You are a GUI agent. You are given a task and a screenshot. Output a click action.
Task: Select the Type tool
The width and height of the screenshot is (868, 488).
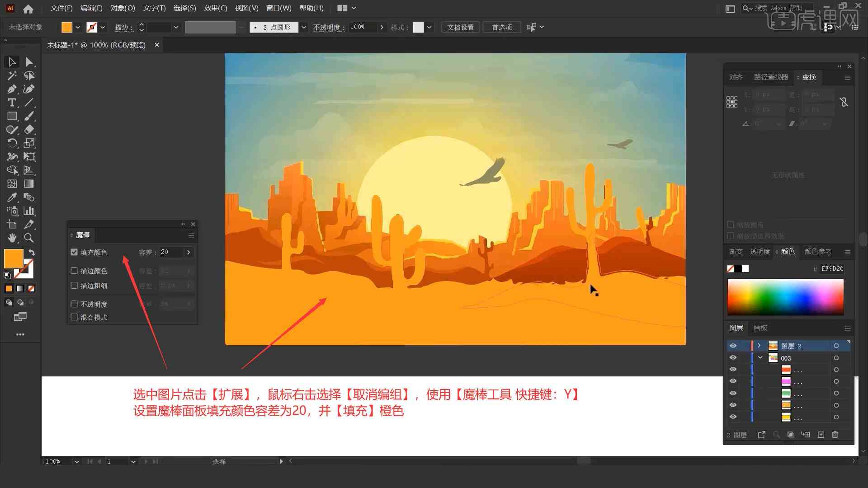point(11,103)
